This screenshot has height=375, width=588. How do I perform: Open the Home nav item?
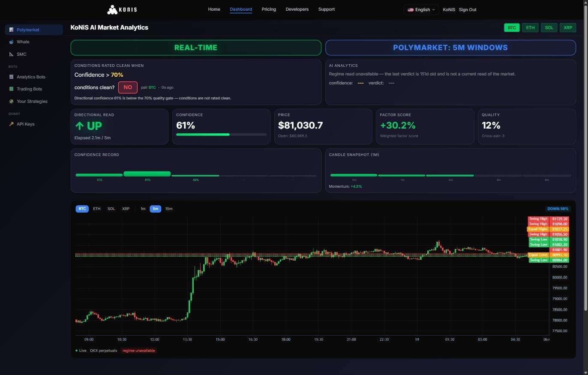pos(214,9)
